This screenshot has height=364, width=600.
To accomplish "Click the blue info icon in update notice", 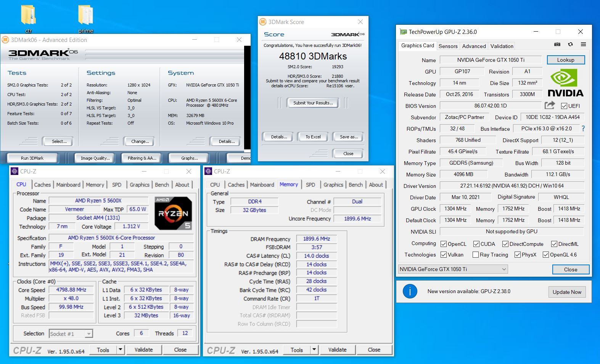I will 410,292.
